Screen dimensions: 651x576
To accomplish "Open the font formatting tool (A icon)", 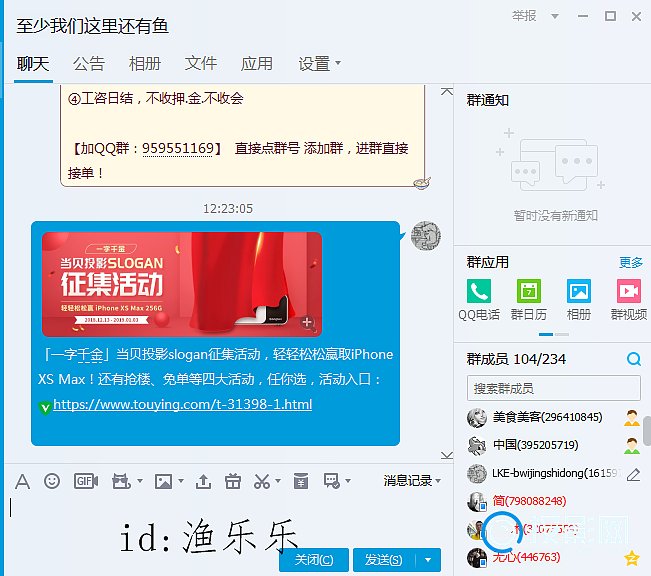I will pos(22,482).
